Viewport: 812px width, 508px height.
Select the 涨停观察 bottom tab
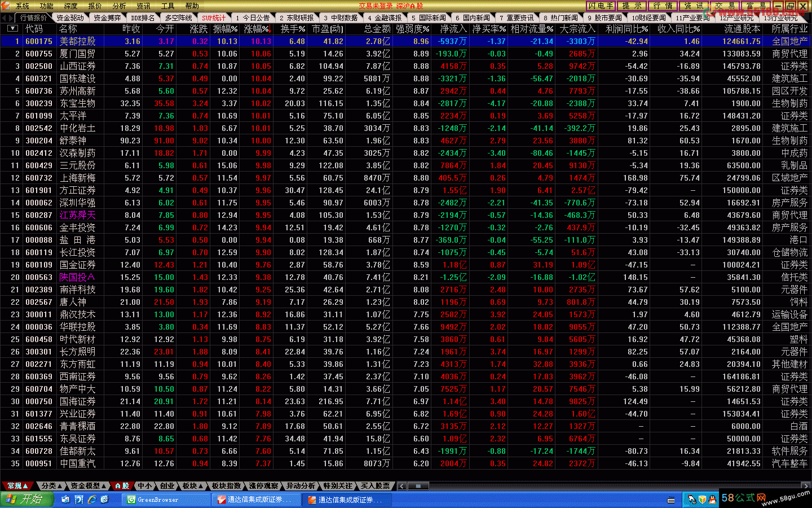[x=264, y=485]
